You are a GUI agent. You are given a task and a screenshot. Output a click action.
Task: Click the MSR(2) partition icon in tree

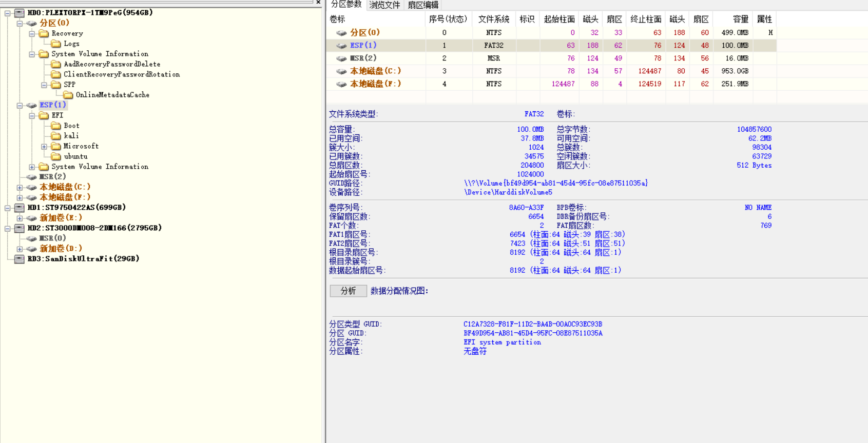click(x=31, y=177)
